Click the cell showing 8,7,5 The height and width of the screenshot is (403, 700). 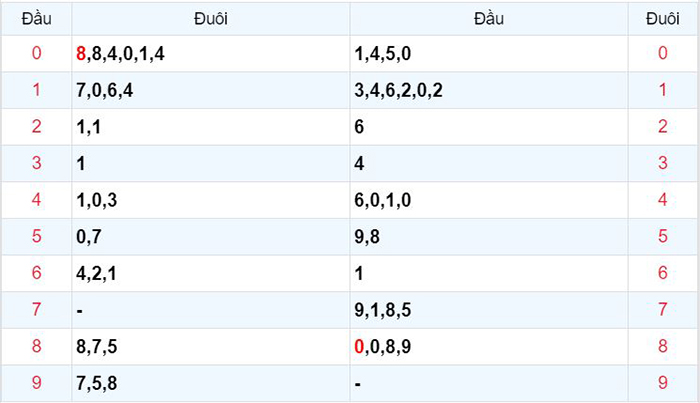coord(211,346)
